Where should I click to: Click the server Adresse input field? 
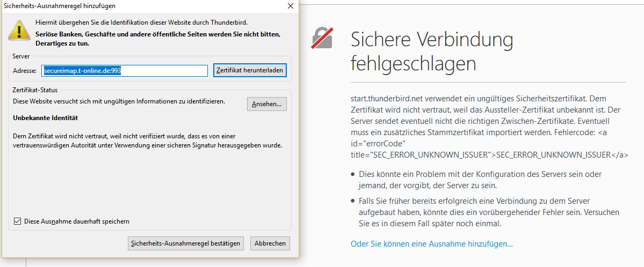(x=125, y=71)
